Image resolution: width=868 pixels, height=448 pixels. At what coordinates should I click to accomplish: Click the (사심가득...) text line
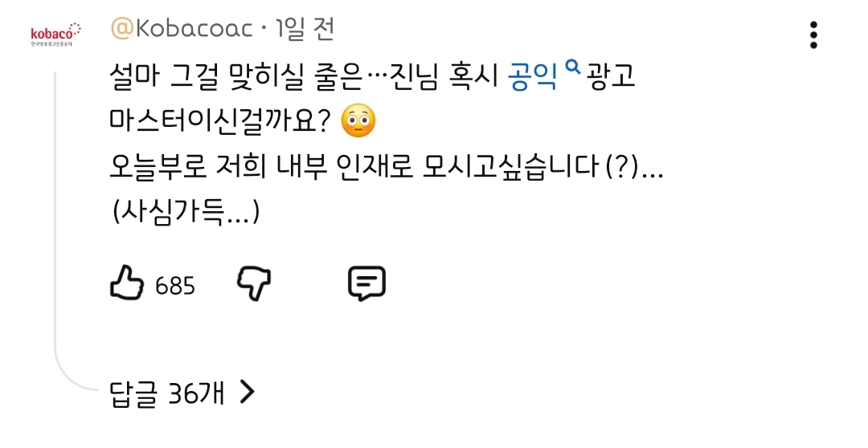pyautogui.click(x=186, y=211)
